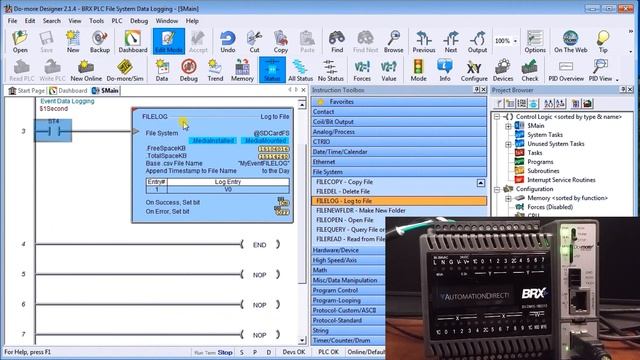This screenshot has width=640, height=360.
Task: Create a New project from toolbar
Action: (x=73, y=41)
